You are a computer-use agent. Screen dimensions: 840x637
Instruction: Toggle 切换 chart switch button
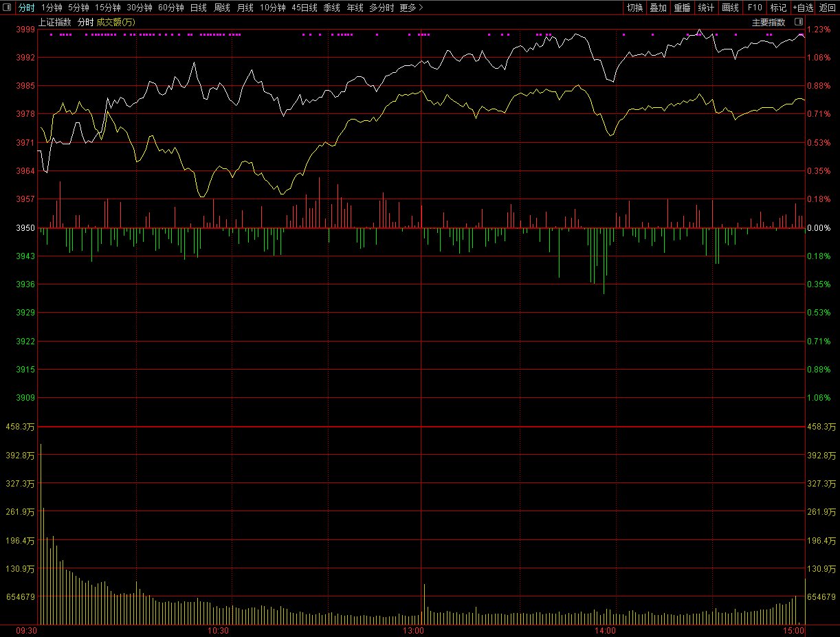pos(634,8)
